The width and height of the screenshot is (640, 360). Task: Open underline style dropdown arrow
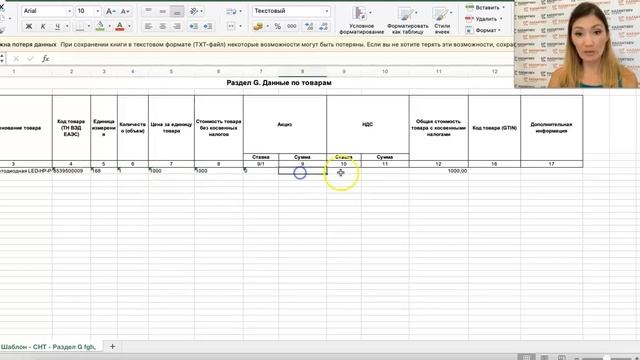[x=67, y=27]
